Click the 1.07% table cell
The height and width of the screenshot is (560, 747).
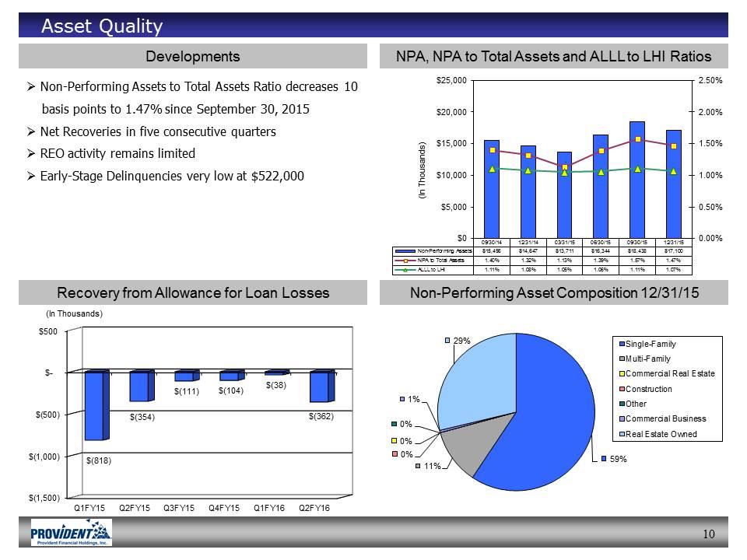[674, 270]
